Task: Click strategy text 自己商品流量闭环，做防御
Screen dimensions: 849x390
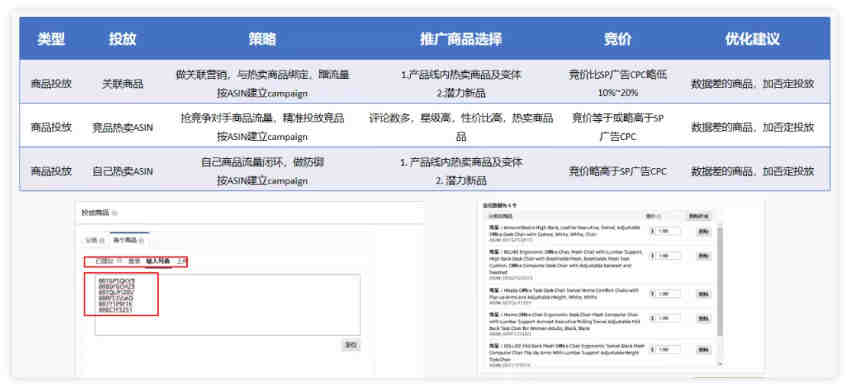Action: point(263,162)
